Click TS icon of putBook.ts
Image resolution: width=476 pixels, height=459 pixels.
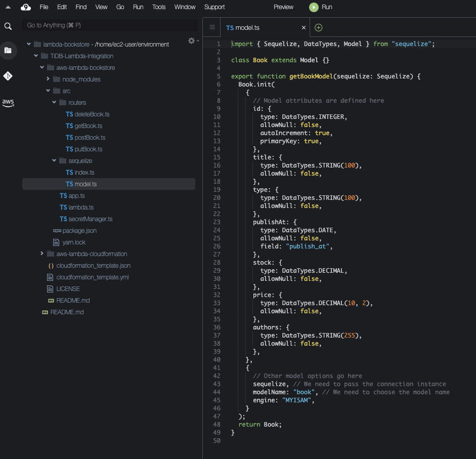(69, 149)
